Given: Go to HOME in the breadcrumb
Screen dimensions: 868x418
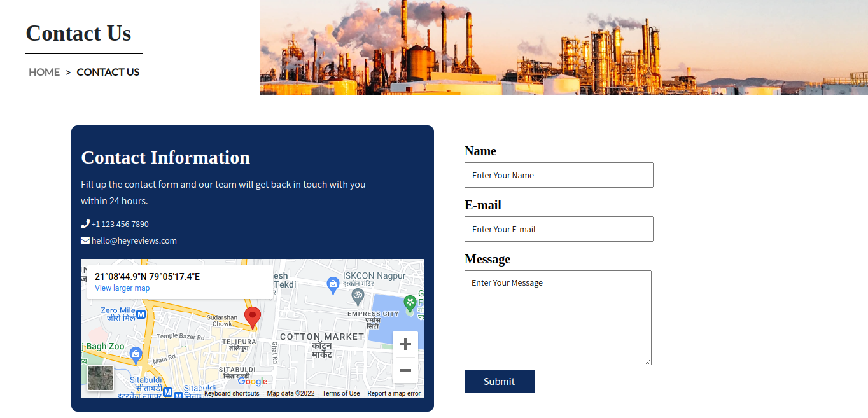Looking at the screenshot, I should click(x=44, y=72).
